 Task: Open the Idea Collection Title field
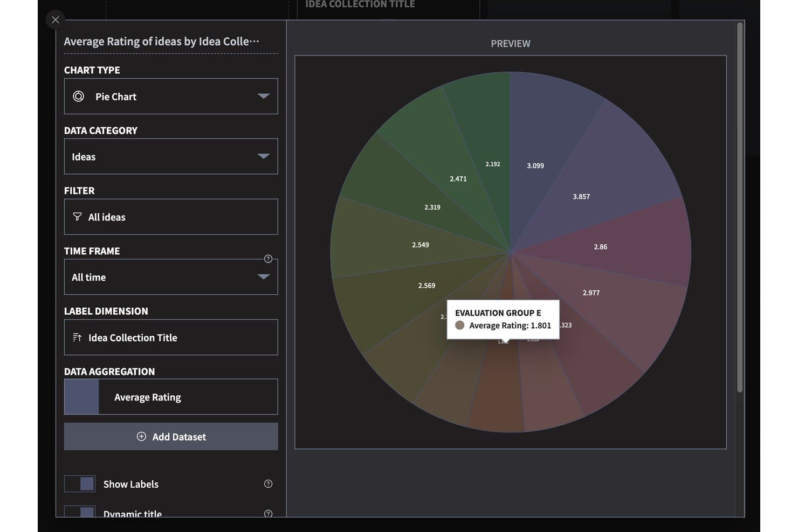[171, 337]
